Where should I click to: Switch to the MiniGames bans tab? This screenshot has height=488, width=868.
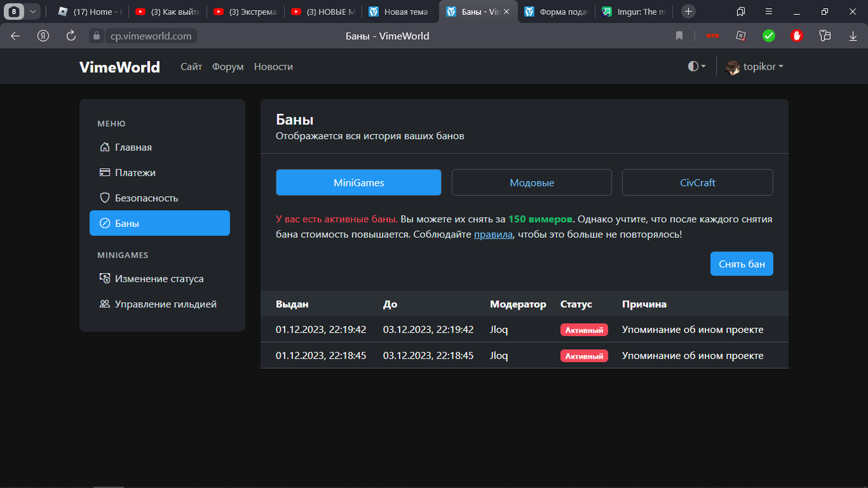tap(359, 182)
